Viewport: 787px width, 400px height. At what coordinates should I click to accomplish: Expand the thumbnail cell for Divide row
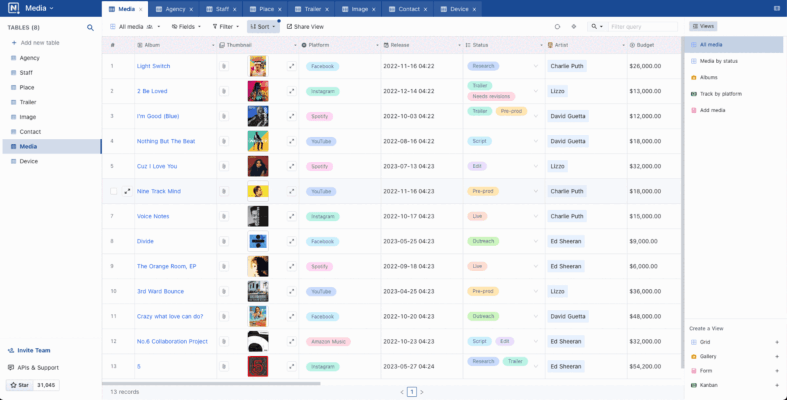(x=292, y=241)
